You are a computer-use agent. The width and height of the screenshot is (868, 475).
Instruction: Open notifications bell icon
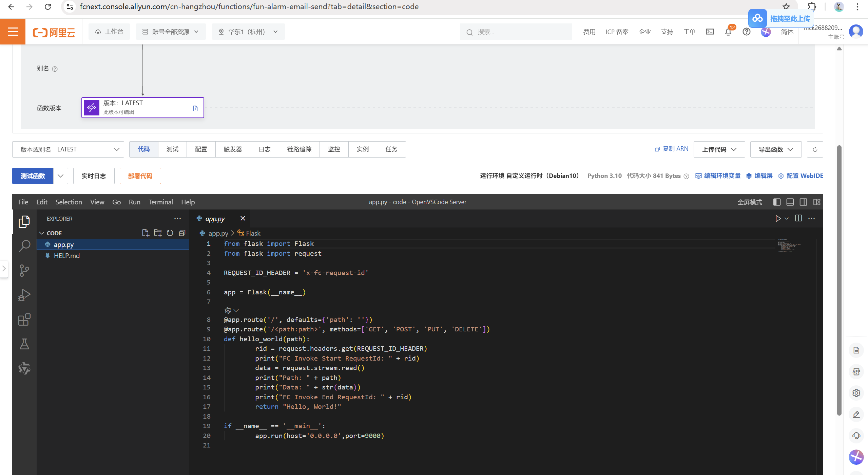728,32
